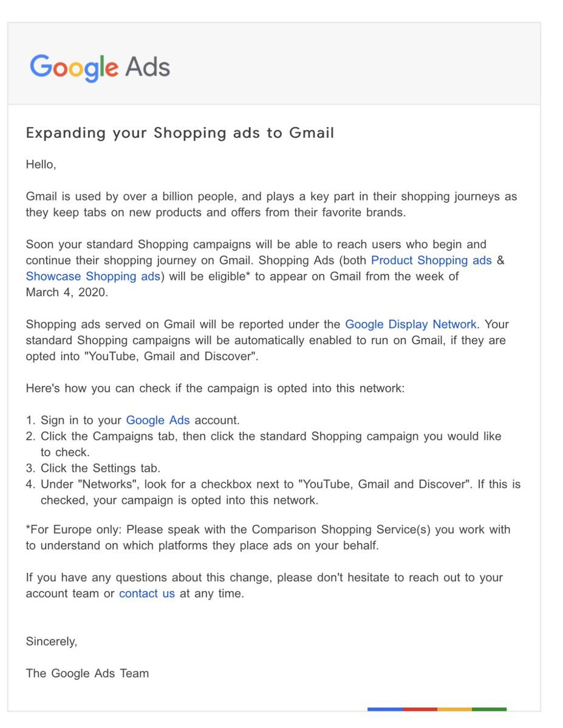Image resolution: width=563 pixels, height=728 pixels.
Task: Open the Showcase Shopping ads link
Action: [x=93, y=276]
